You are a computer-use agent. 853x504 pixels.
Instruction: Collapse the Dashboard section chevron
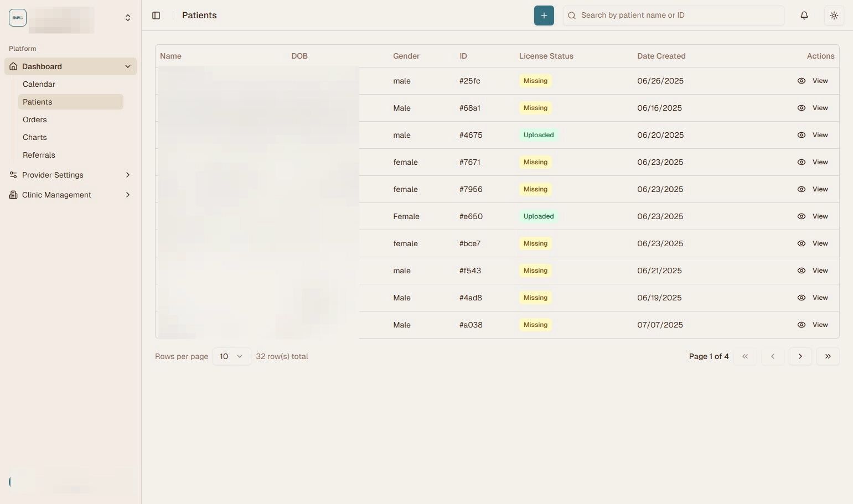[128, 66]
